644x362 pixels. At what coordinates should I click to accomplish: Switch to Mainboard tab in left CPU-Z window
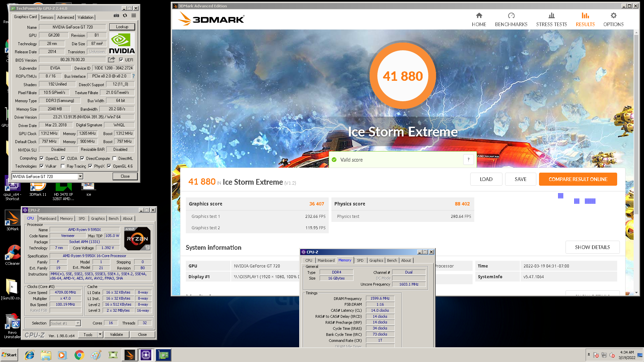[x=48, y=219]
